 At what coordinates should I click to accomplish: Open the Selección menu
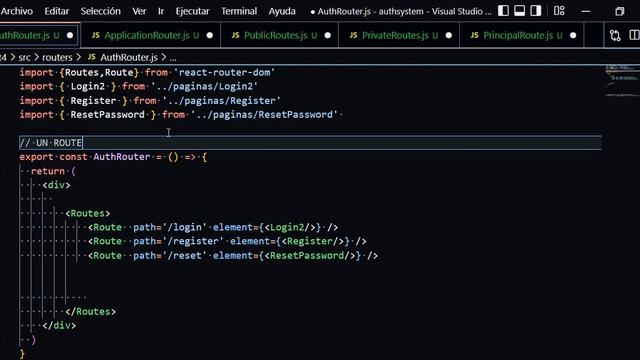click(100, 11)
